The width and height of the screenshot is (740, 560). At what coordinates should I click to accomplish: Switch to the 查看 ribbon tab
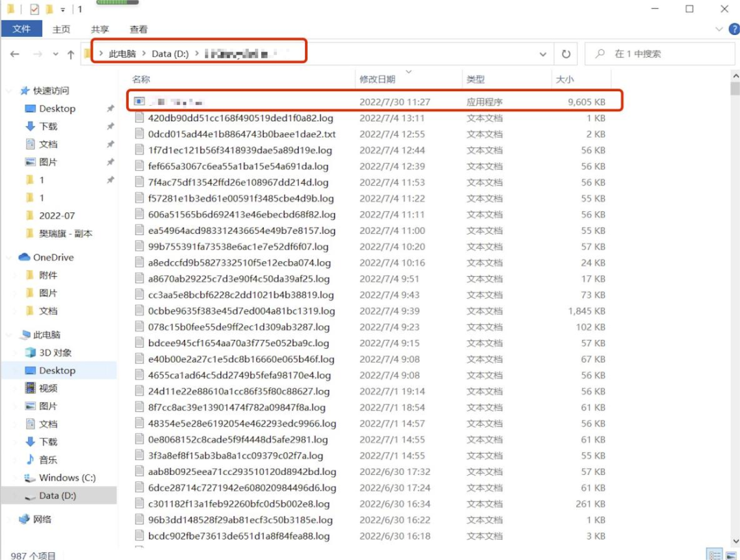138,29
